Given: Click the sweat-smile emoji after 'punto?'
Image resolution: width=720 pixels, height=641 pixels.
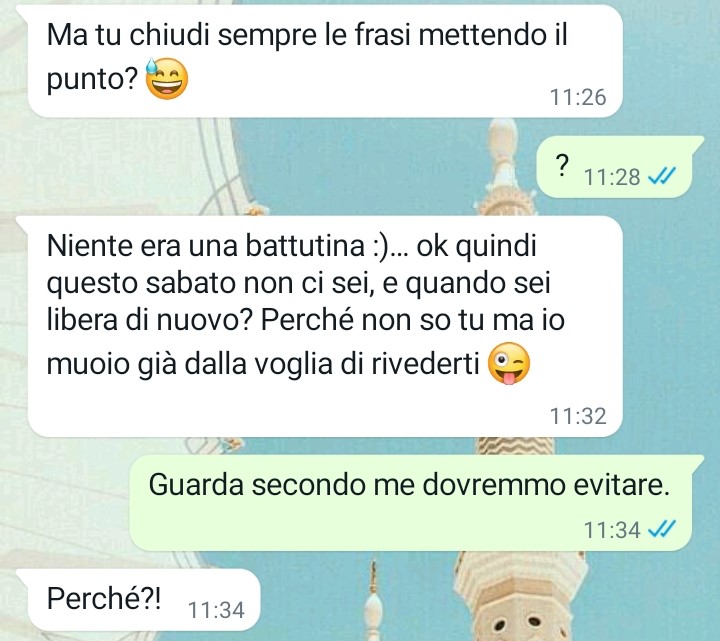Looking at the screenshot, I should tap(166, 79).
